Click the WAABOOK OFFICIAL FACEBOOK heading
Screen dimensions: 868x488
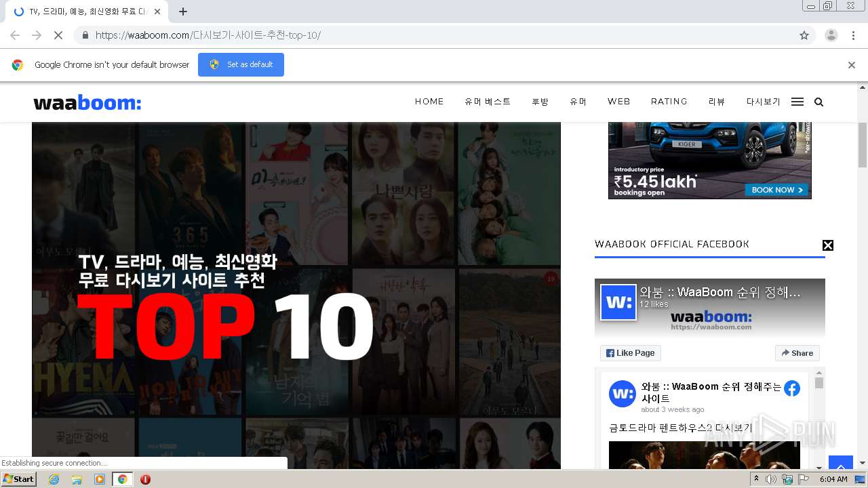click(672, 244)
